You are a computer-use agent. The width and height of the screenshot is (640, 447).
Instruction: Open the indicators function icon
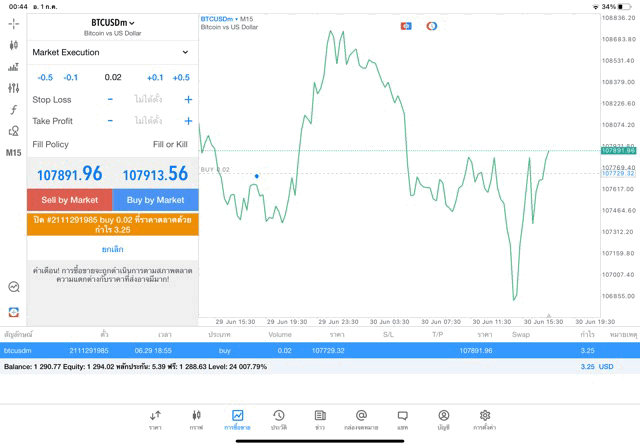click(13, 110)
